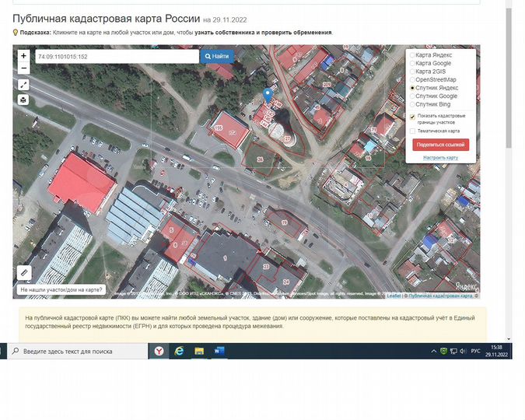Image resolution: width=525 pixels, height=420 pixels.
Task: Click parcel labeled 155 on map
Action: coord(219,128)
